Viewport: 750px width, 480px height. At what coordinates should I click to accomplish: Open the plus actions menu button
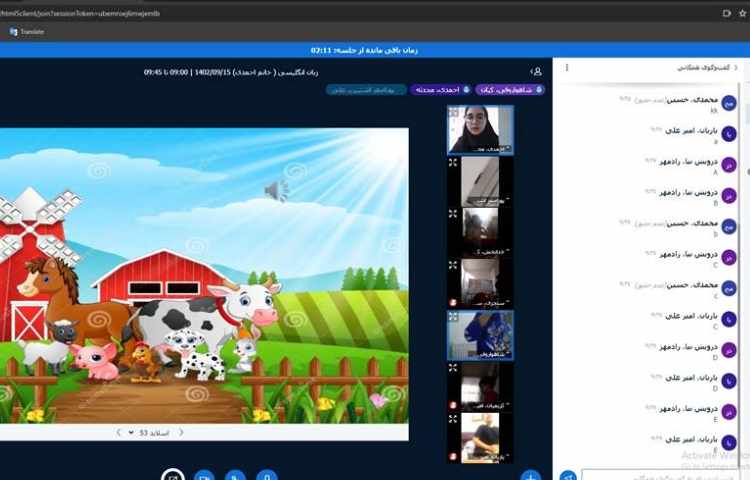click(x=530, y=476)
